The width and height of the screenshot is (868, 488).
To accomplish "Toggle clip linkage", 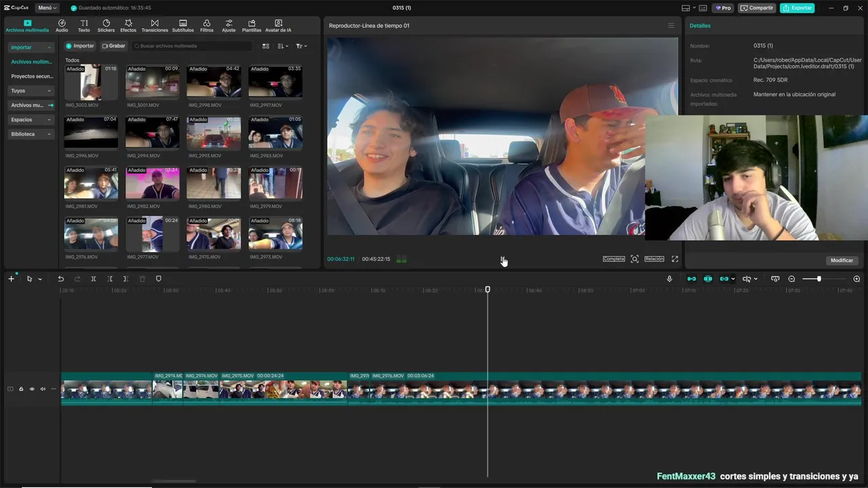I will [x=724, y=279].
